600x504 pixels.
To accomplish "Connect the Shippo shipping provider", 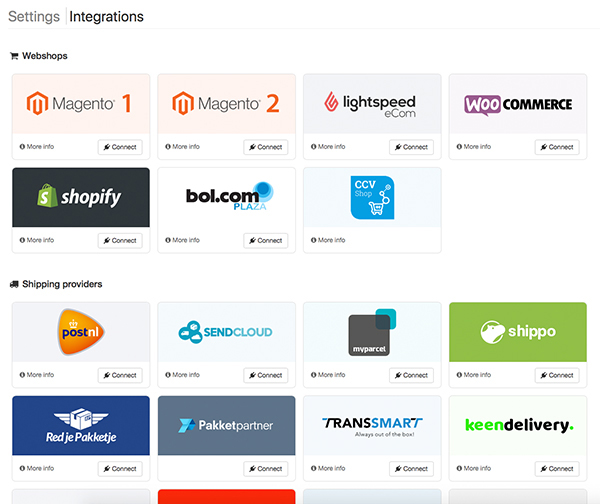I will pos(557,375).
